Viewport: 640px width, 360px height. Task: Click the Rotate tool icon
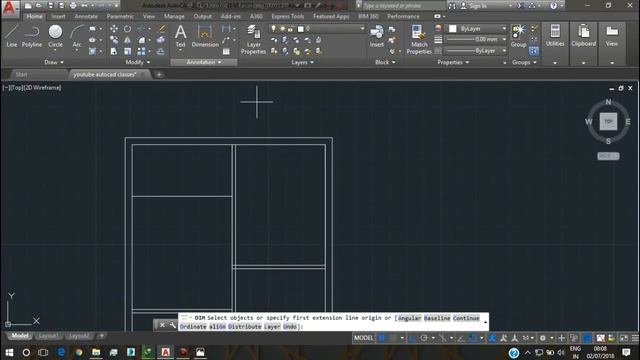(x=127, y=29)
